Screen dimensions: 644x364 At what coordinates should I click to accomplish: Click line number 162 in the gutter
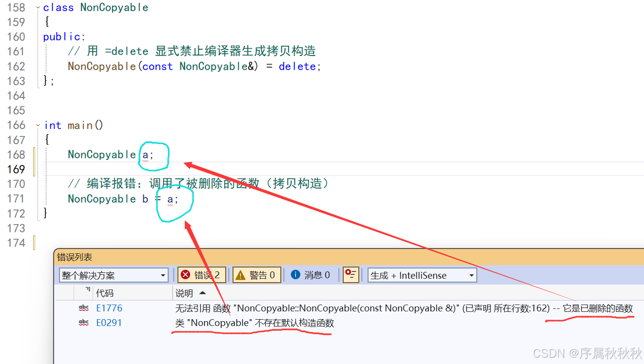point(16,66)
